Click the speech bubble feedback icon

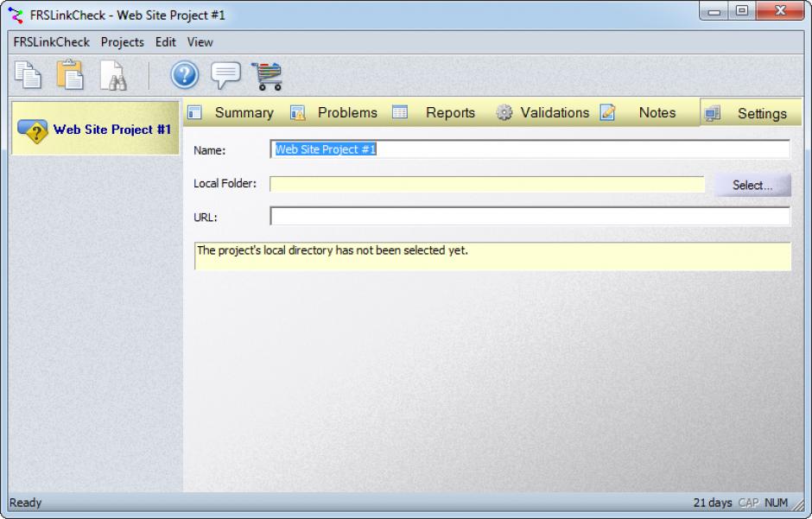tap(225, 75)
